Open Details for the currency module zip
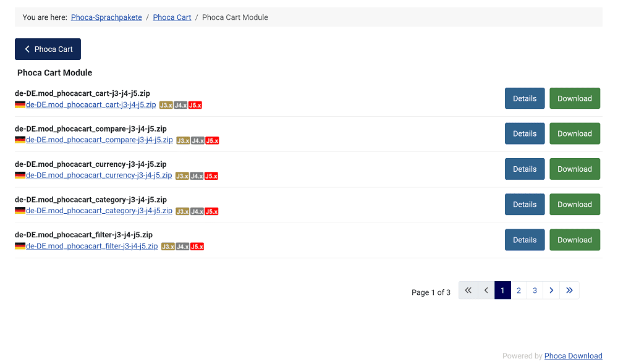 coord(525,169)
